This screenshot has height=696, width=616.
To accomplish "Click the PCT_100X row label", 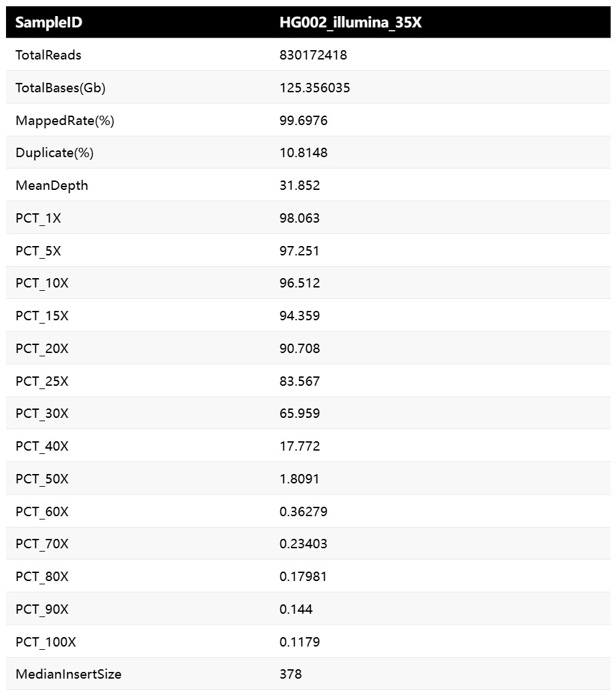I will coord(45,642).
